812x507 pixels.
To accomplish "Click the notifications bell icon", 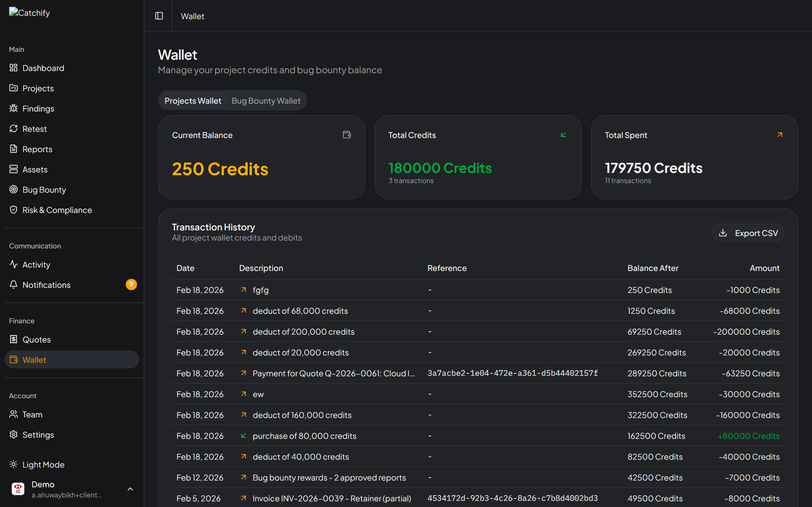I will 14,285.
